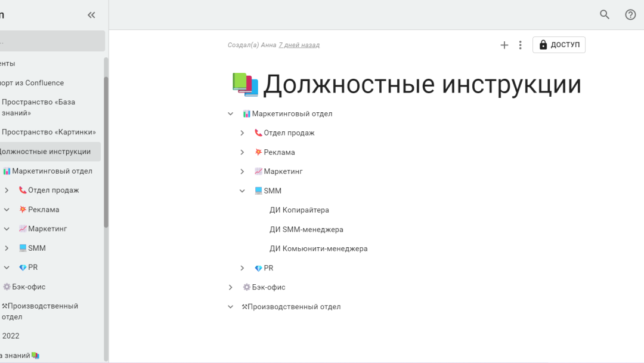Click the books emoji beside page title
The width and height of the screenshot is (644, 363).
pos(245,84)
